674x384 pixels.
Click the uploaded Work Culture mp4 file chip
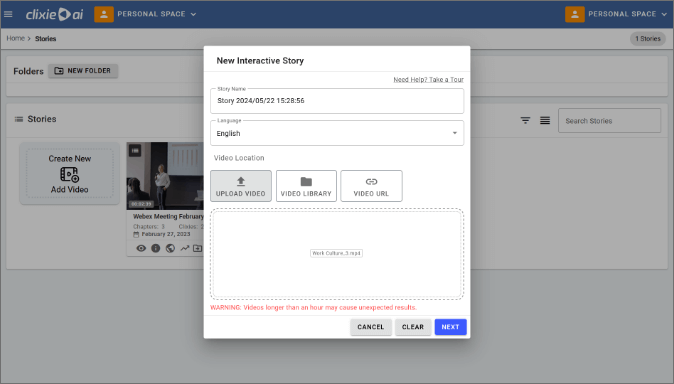(336, 253)
